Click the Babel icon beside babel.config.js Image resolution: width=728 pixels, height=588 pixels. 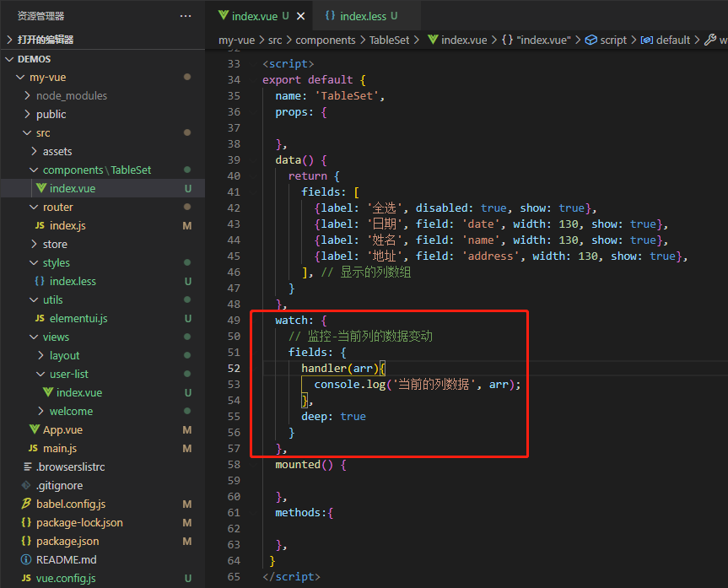coord(26,504)
